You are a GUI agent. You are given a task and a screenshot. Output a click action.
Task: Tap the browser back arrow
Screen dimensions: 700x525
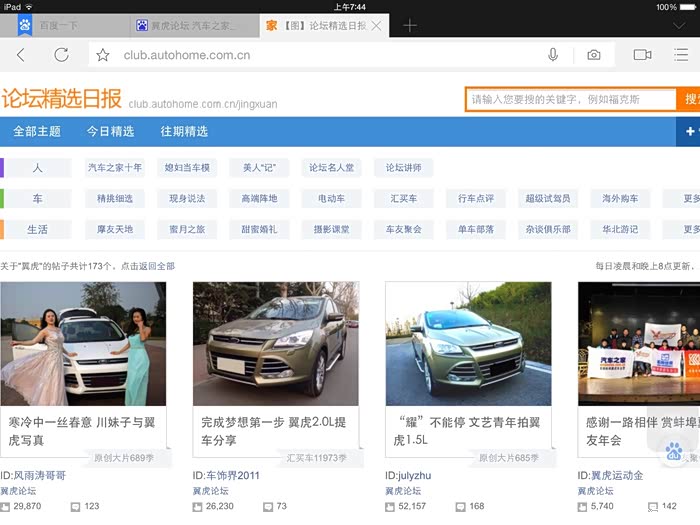[x=21, y=55]
